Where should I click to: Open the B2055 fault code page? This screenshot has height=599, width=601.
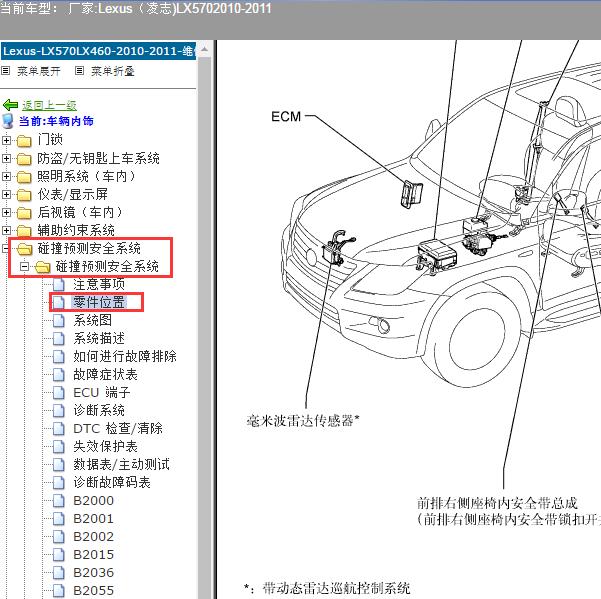click(x=94, y=591)
